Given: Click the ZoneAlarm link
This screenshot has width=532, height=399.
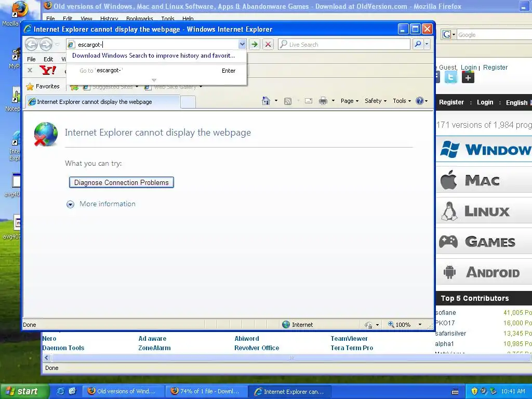Looking at the screenshot, I should (154, 348).
